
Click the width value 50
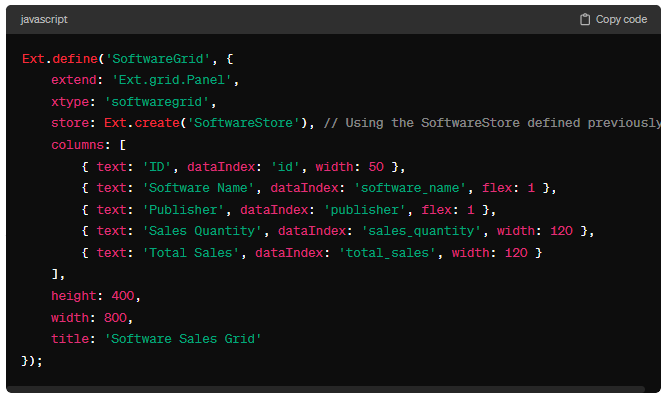376,166
